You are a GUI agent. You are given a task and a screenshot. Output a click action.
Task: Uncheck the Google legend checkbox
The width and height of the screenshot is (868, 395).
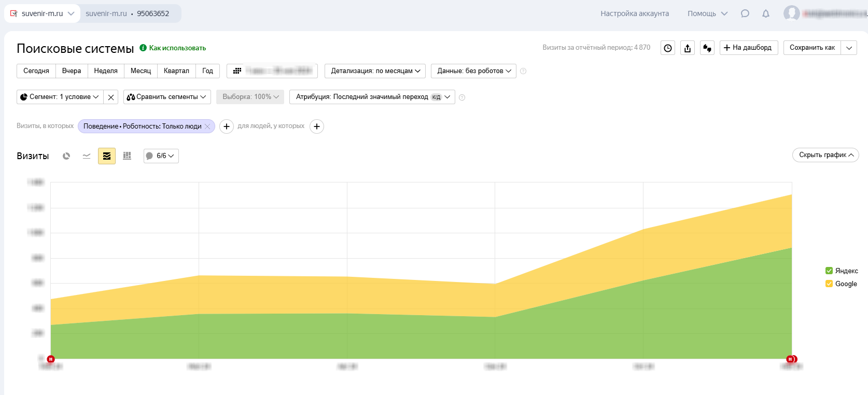click(829, 284)
